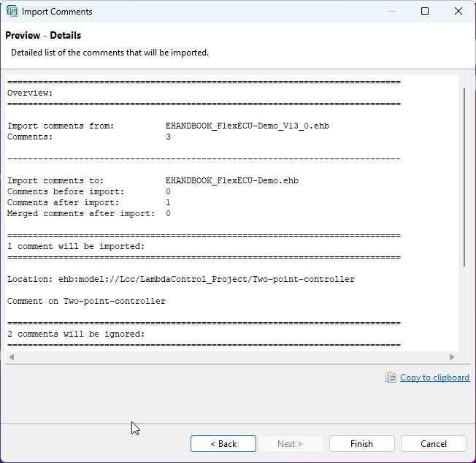Click the vertical scrollbar track below the thumb

(x=464, y=307)
